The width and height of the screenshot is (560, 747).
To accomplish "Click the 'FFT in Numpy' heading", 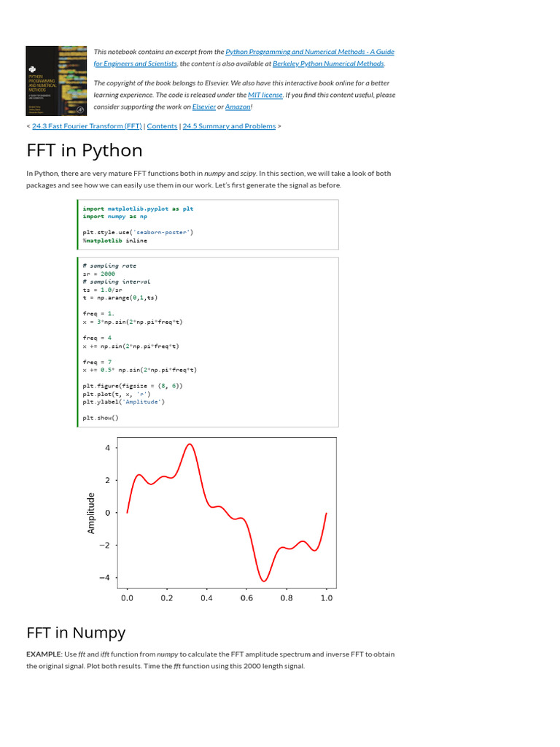I will point(76,632).
